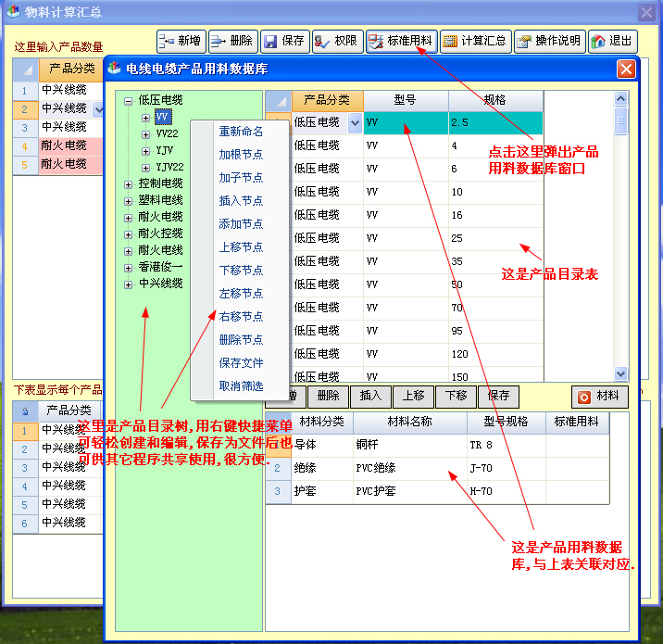Expand the 控制电缆 tree node
The width and height of the screenshot is (663, 644).
coord(128,183)
